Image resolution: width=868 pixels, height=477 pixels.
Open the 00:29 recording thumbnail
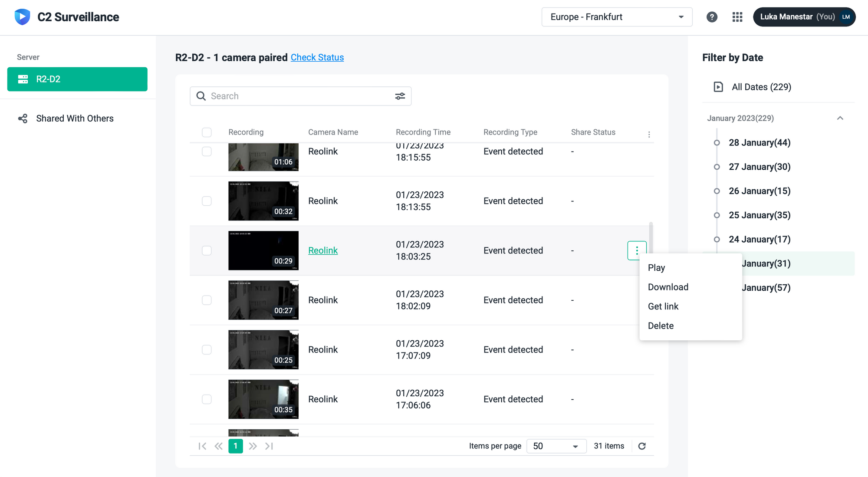click(x=263, y=250)
